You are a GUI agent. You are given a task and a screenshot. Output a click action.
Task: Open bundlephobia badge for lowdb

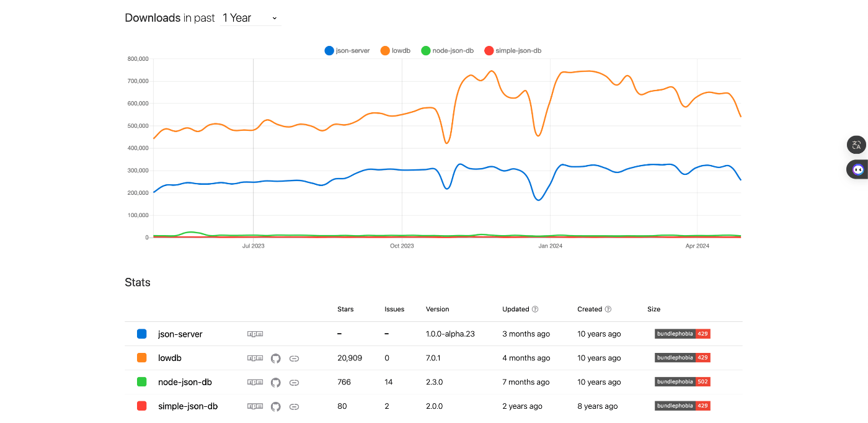682,358
